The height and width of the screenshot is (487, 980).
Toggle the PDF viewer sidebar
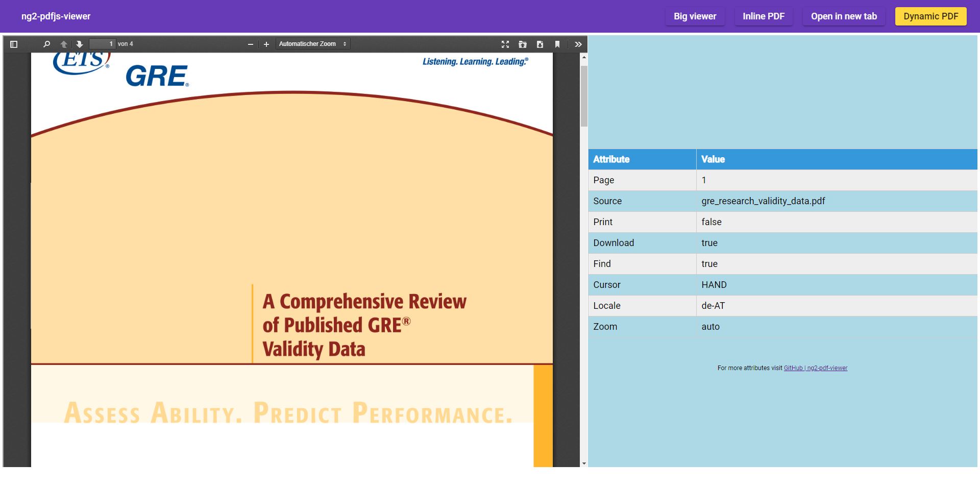click(14, 44)
